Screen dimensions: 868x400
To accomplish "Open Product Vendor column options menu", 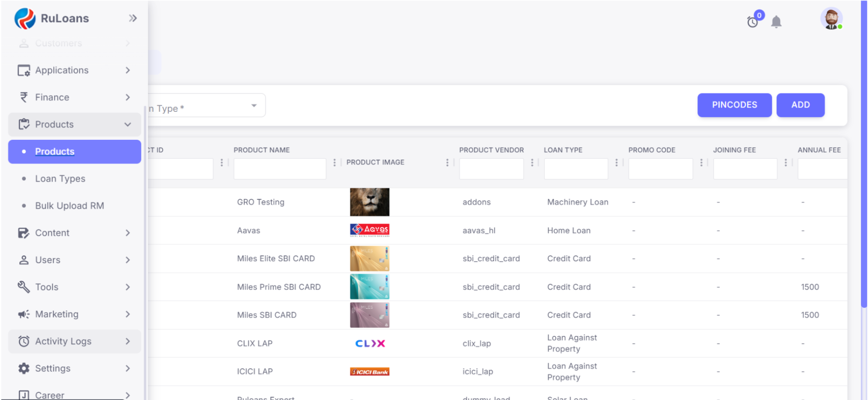I will point(532,163).
